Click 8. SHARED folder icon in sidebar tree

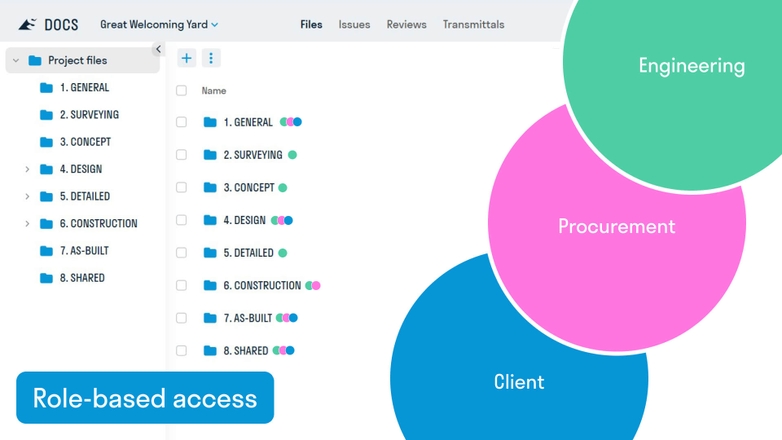coord(46,278)
